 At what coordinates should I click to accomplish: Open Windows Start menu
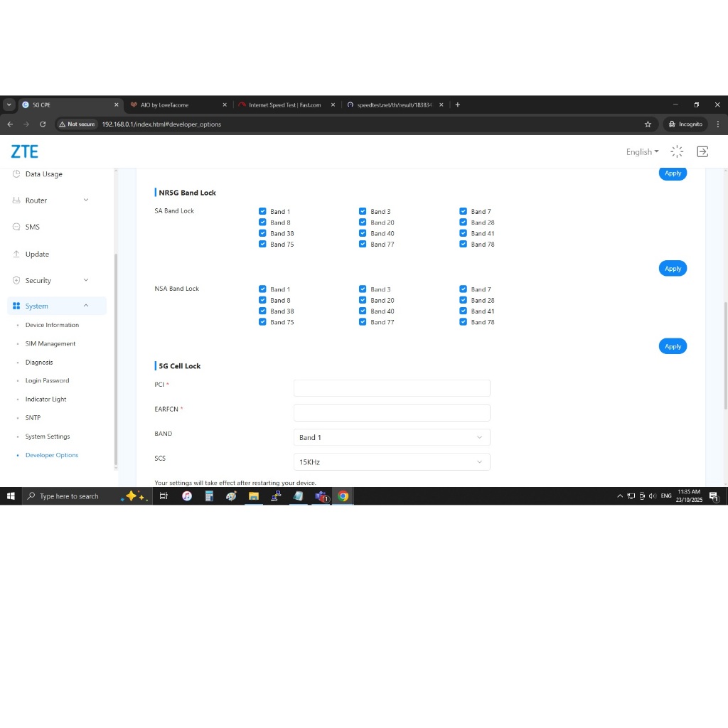click(x=11, y=496)
